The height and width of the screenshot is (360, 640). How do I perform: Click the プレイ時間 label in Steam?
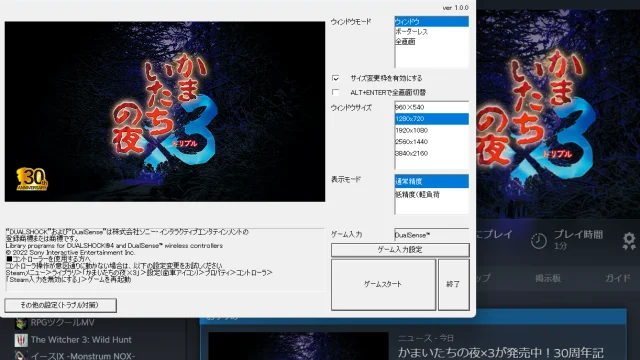578,235
